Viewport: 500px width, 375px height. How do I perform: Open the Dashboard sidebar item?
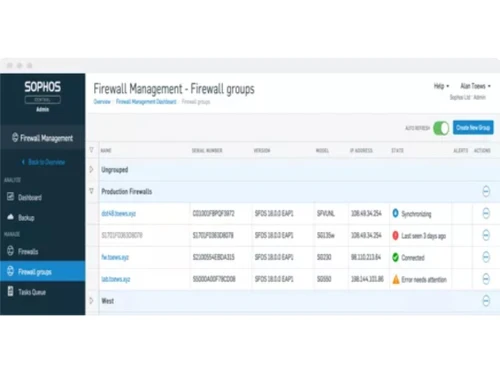(x=42, y=197)
